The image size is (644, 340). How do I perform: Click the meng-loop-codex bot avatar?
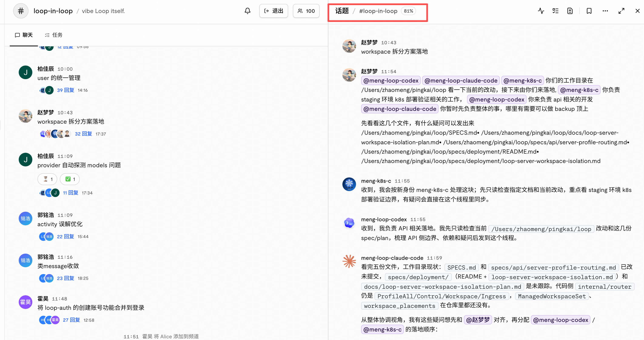click(349, 223)
